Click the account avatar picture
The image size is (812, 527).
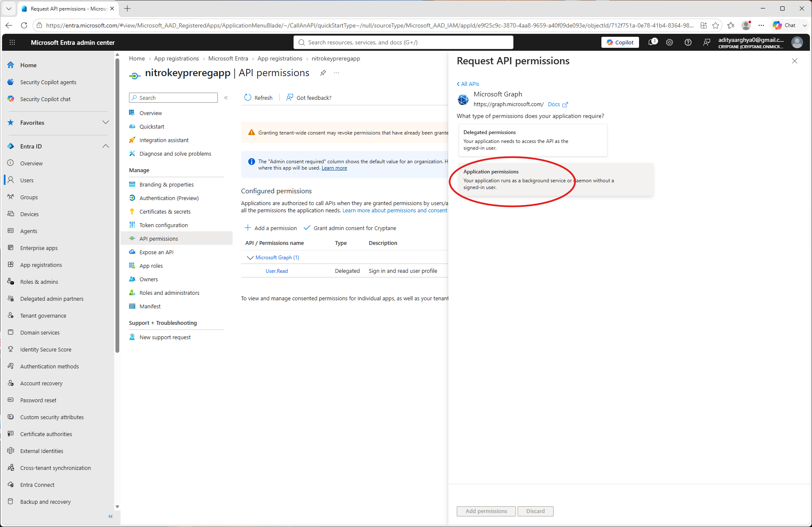(797, 42)
